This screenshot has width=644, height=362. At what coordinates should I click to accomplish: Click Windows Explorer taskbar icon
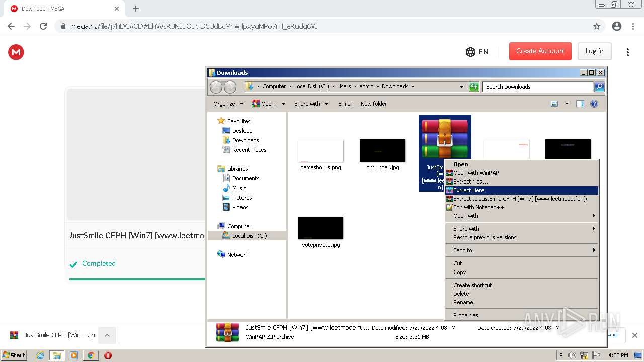coord(57,355)
